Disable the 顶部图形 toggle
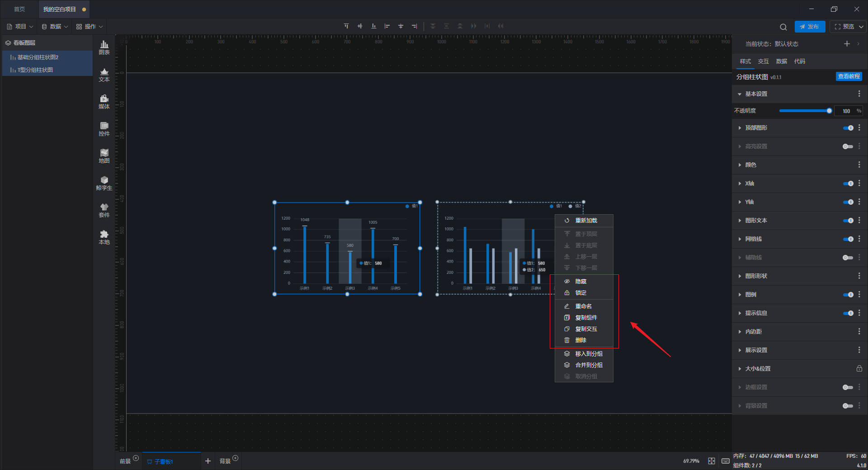This screenshot has width=868, height=470. tap(848, 128)
